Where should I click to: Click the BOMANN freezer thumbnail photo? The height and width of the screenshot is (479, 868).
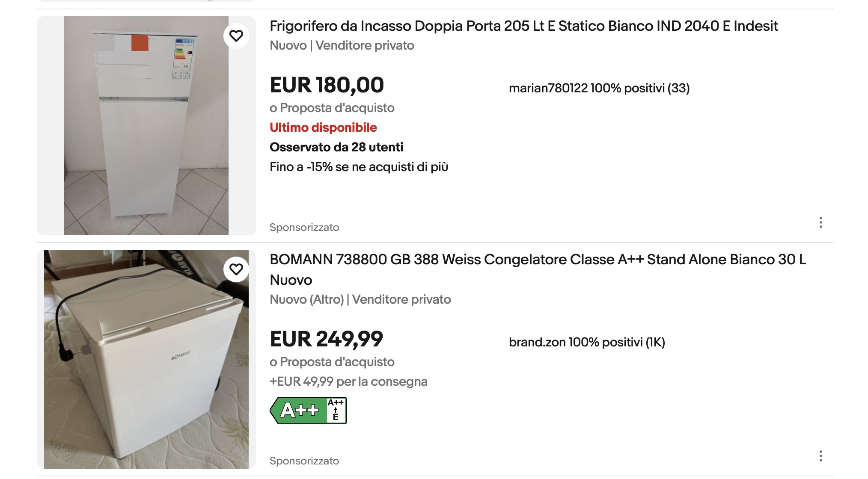click(148, 359)
